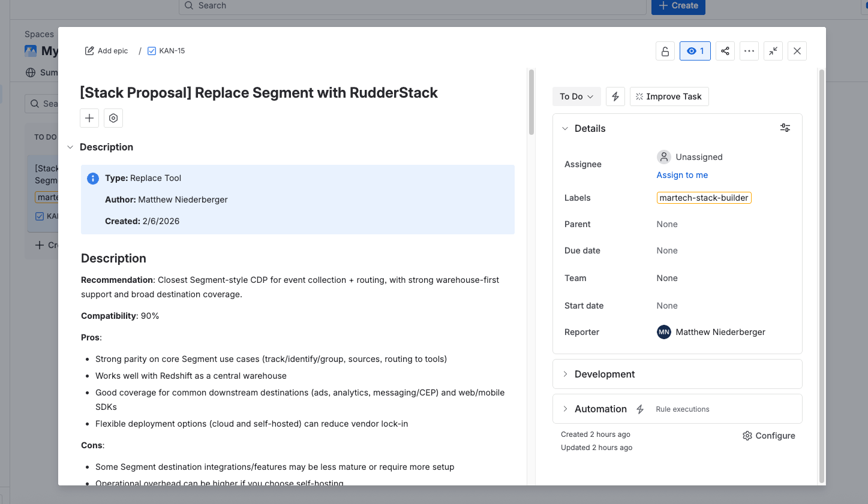
Task: Click the Improve Task button
Action: [669, 96]
